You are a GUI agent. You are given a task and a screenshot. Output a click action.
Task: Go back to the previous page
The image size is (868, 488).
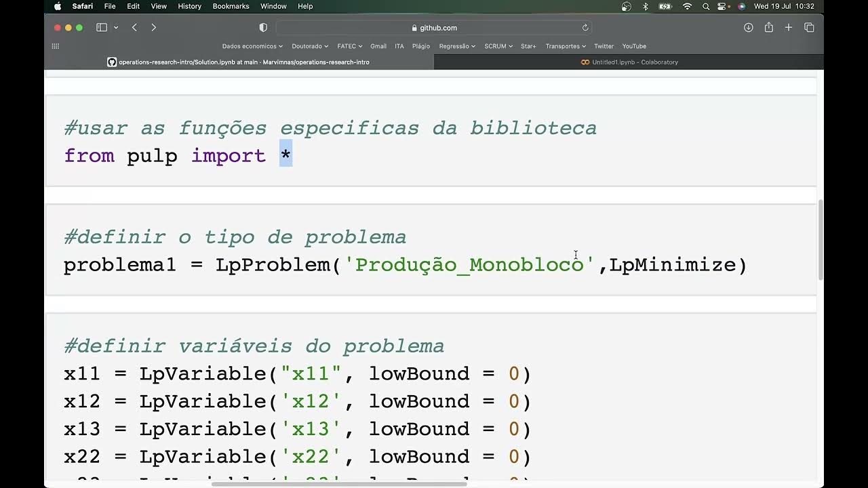pyautogui.click(x=134, y=28)
